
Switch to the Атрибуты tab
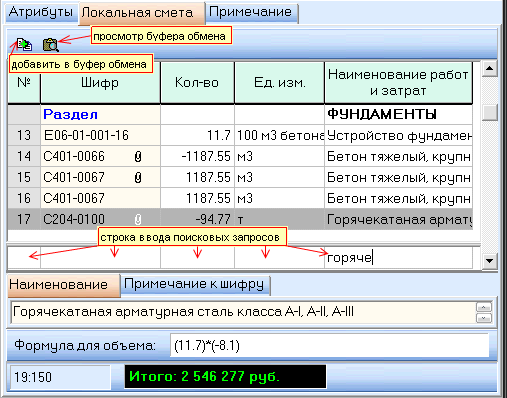tap(41, 12)
